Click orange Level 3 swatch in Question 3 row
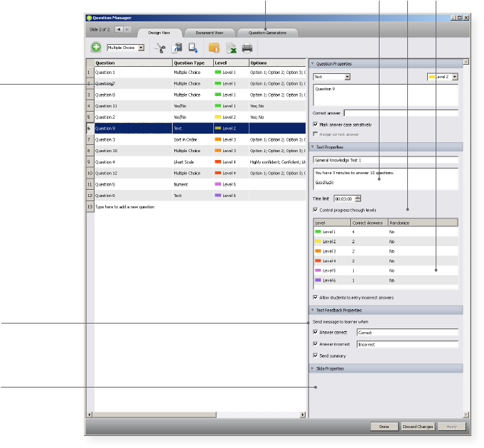The height and width of the screenshot is (448, 484). tap(218, 139)
